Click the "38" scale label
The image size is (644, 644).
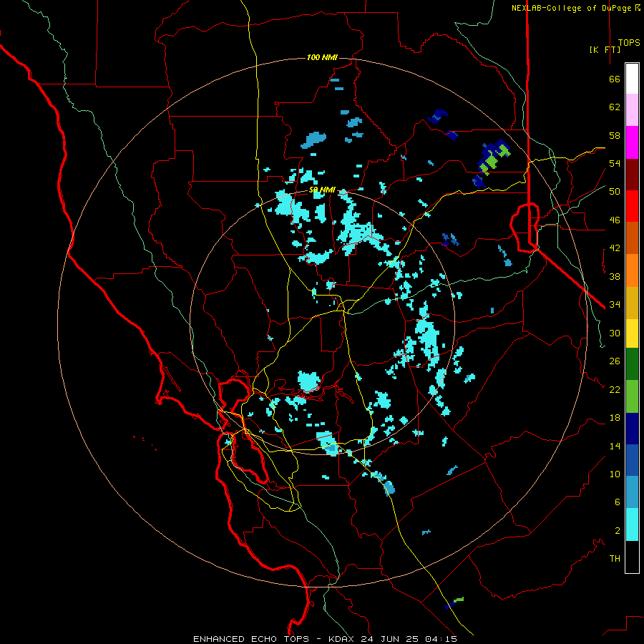(615, 276)
